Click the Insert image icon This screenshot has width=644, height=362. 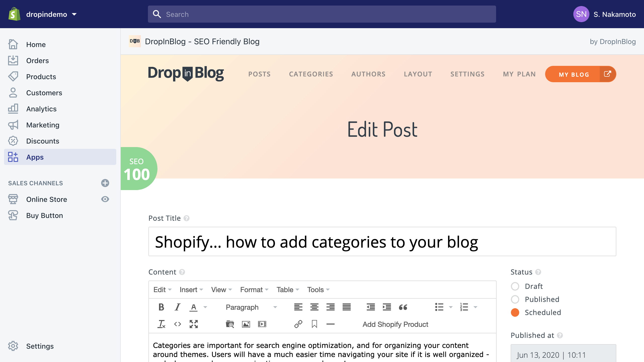pos(246,324)
